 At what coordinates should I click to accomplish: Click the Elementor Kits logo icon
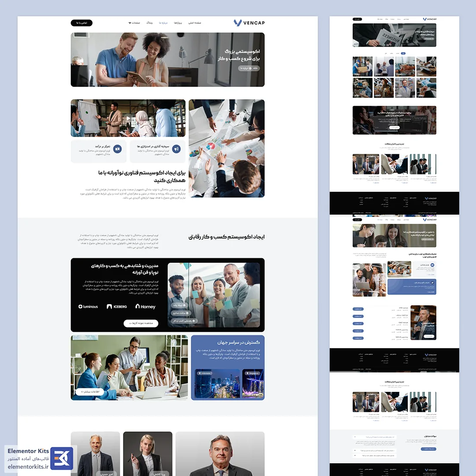coord(62,458)
